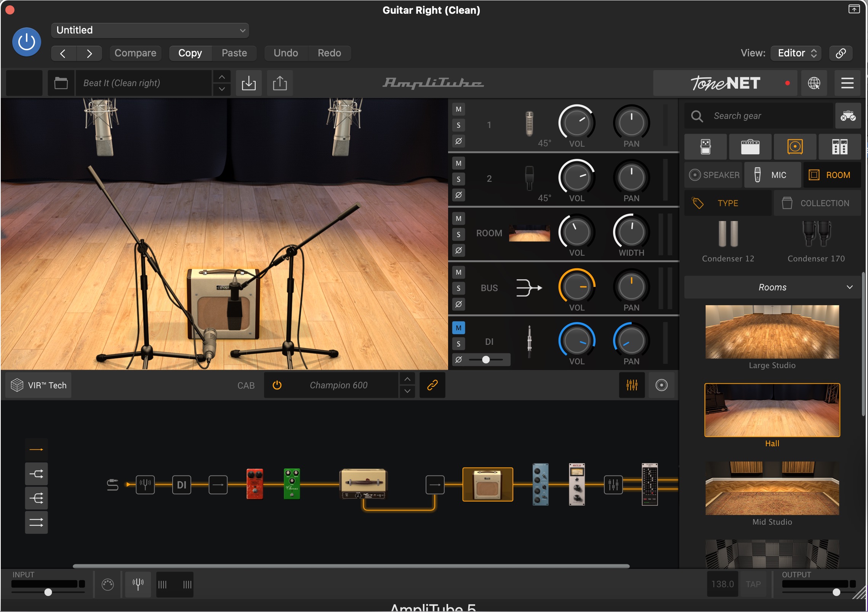
Task: Open the cab mixer sliders icon
Action: click(x=632, y=385)
